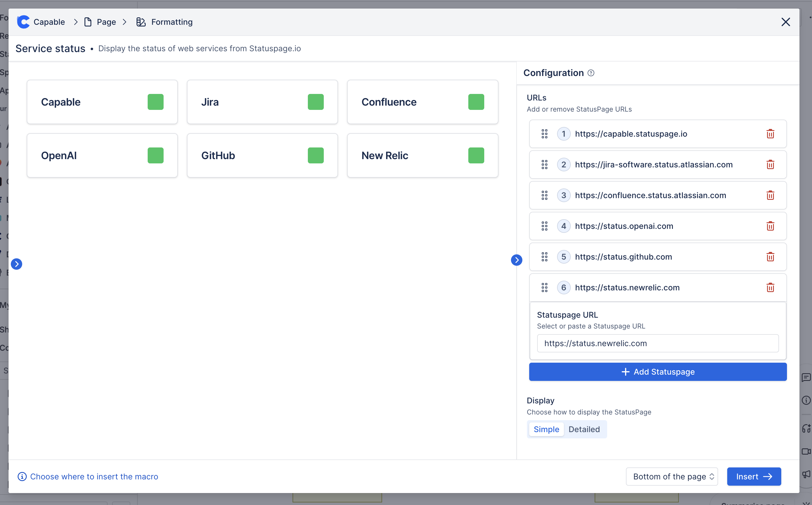Click the green status swatch for GitHub

click(316, 155)
